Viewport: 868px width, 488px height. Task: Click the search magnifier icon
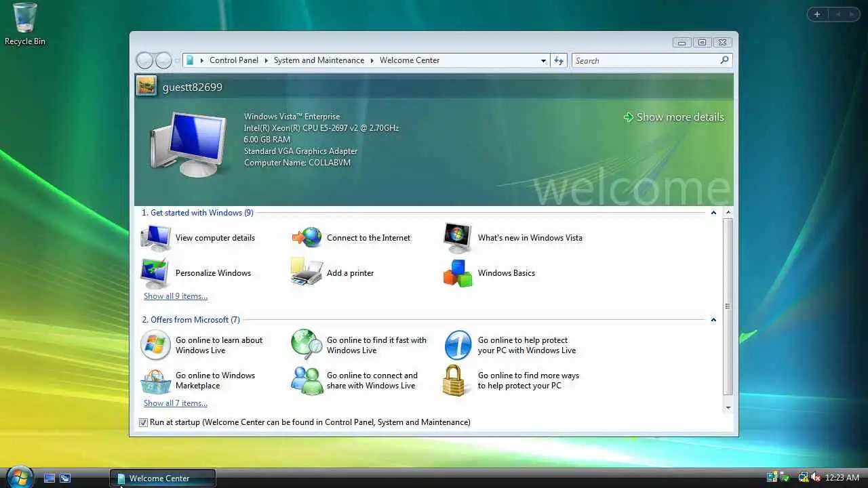pyautogui.click(x=724, y=60)
